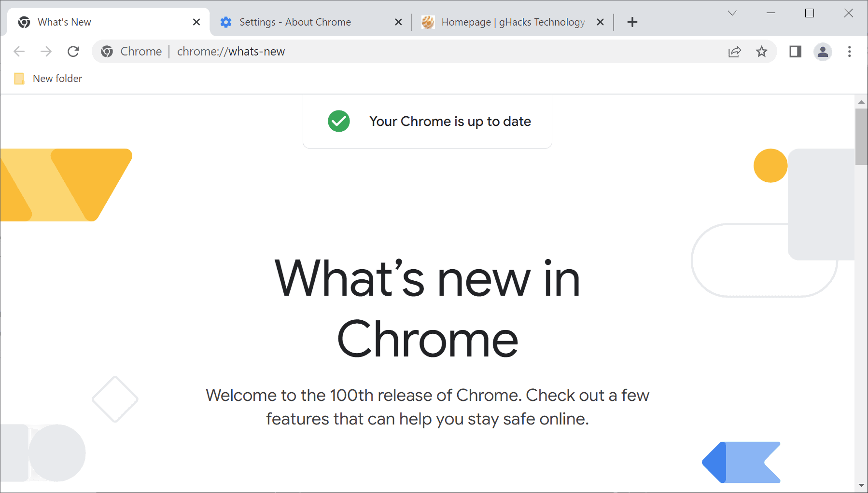Screen dimensions: 868x493
Task: Click the 'What's new in Chrome' heading
Action: click(x=427, y=309)
